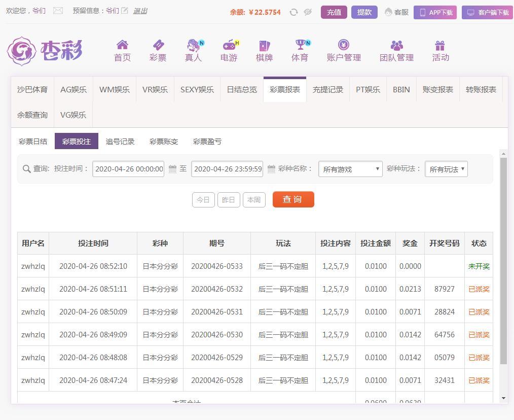Image resolution: width=514 pixels, height=420 pixels.
Task: Select the 本周 quick date filter
Action: coord(254,200)
